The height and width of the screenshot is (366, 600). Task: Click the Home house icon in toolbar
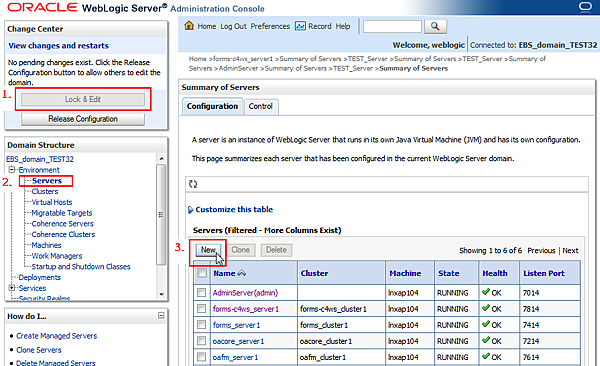click(189, 26)
